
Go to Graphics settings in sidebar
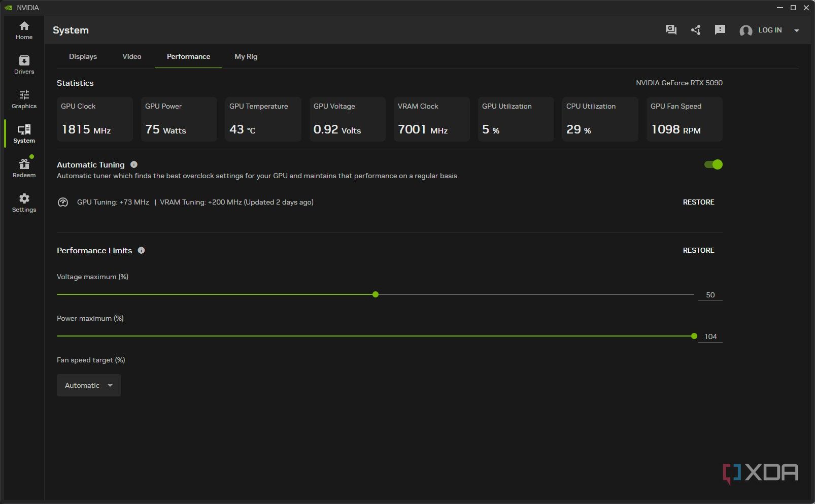pyautogui.click(x=24, y=99)
